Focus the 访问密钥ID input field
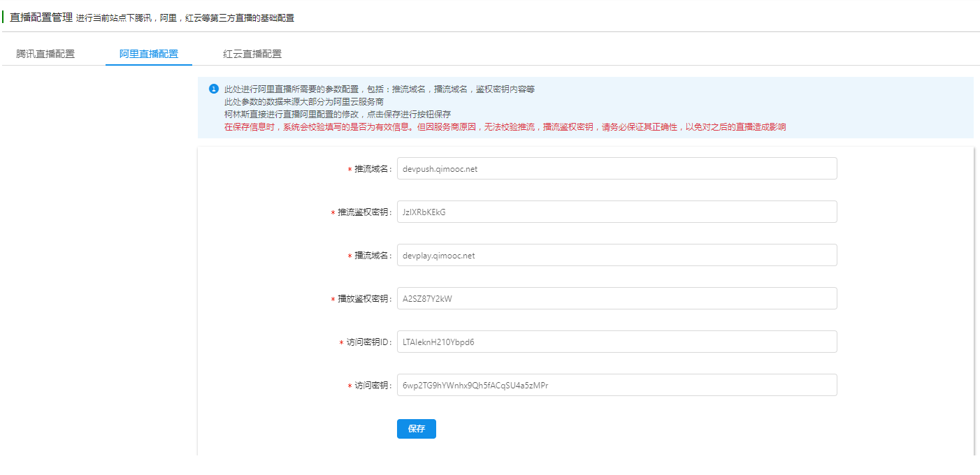Image resolution: width=980 pixels, height=475 pixels. (x=617, y=342)
